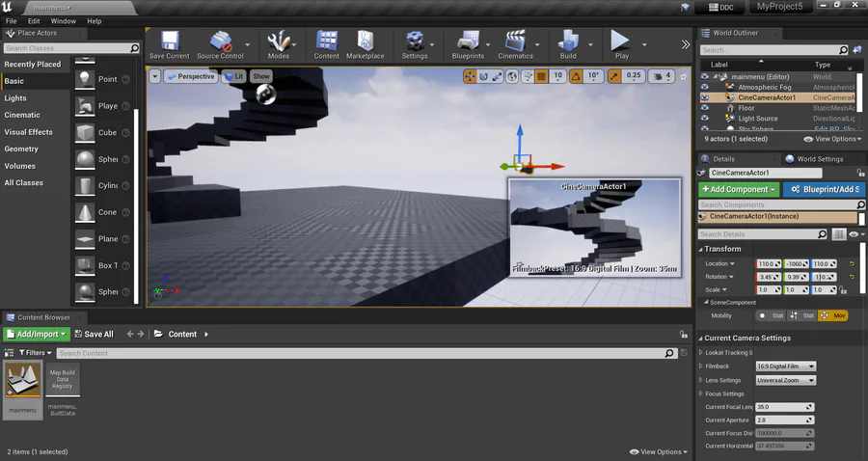The image size is (868, 461).
Task: Select the Cylinder actor icon
Action: click(x=85, y=186)
